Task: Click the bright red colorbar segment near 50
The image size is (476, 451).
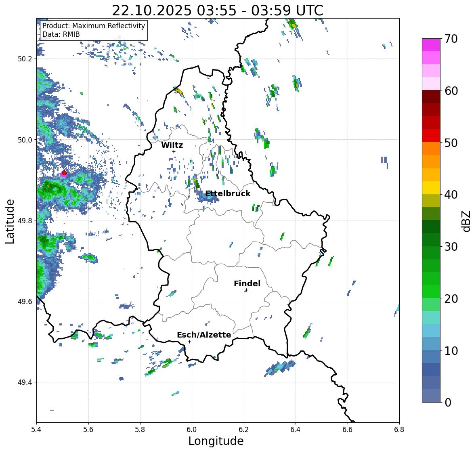Action: click(x=431, y=136)
